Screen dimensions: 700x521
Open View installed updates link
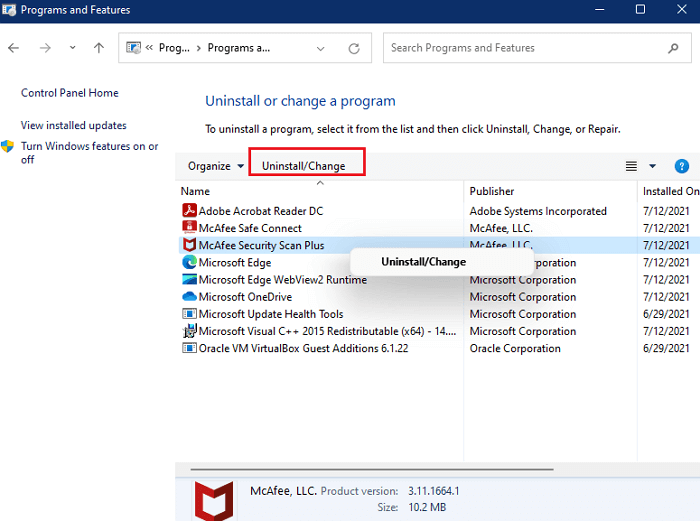[74, 125]
